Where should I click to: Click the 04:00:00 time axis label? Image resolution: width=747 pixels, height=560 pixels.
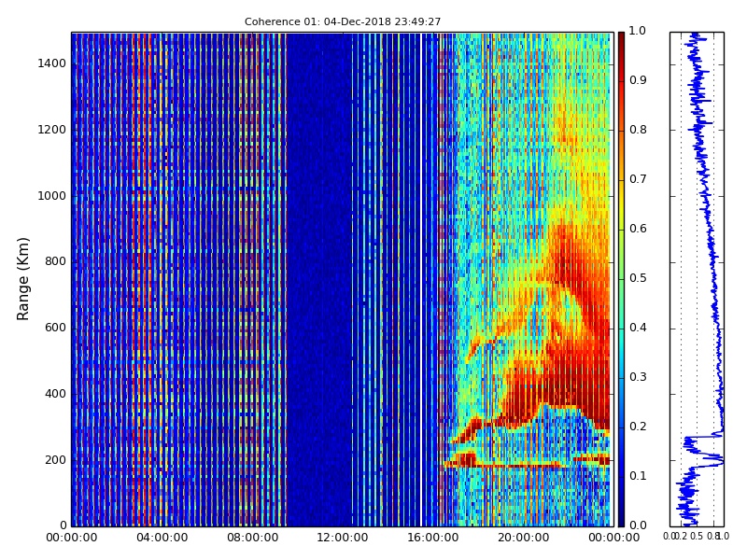pyautogui.click(x=162, y=538)
